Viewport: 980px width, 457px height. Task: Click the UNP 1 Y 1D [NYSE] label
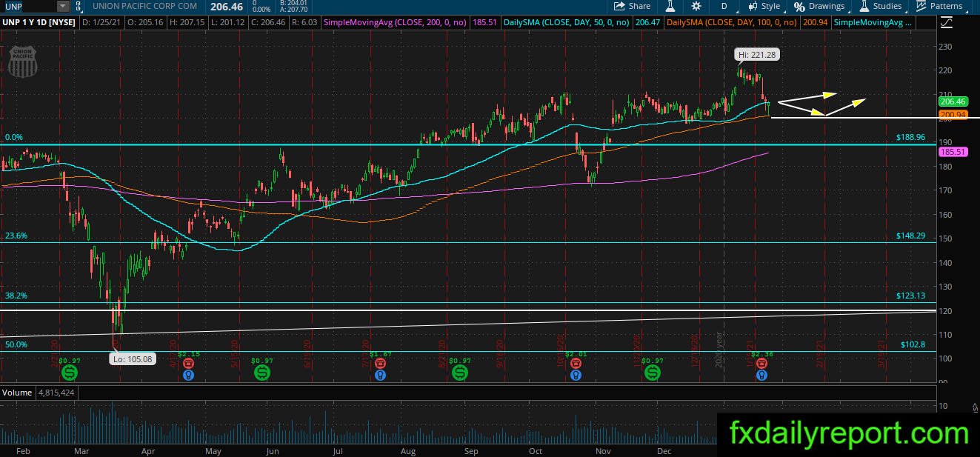(x=39, y=23)
